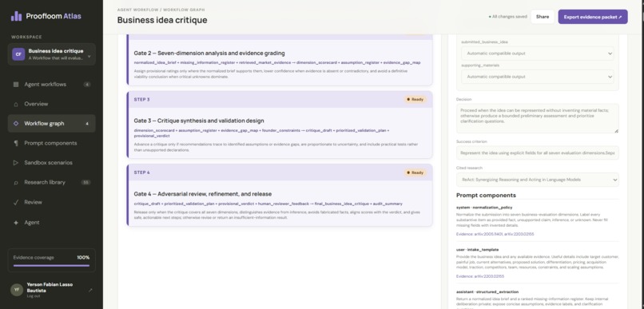Click the STEP 3 header label
This screenshot has width=644, height=309.
point(141,100)
